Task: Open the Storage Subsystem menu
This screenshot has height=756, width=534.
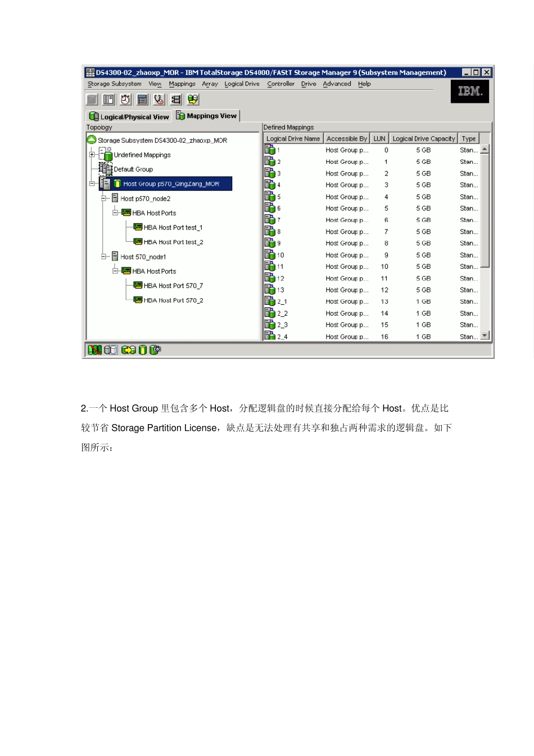Action: tap(114, 84)
